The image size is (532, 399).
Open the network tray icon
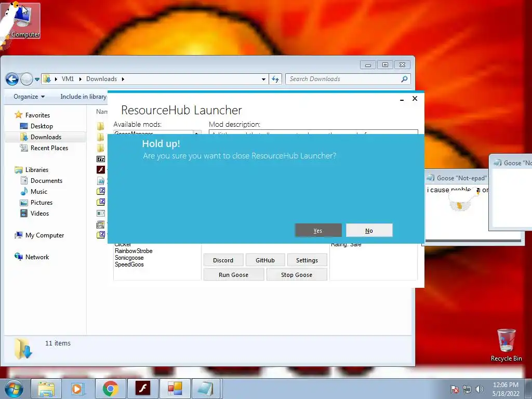[467, 389]
